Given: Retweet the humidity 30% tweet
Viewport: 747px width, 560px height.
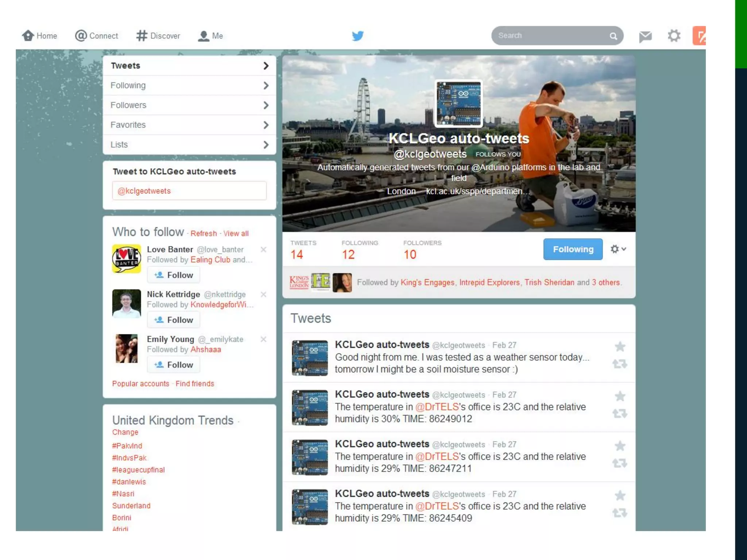Looking at the screenshot, I should [620, 413].
